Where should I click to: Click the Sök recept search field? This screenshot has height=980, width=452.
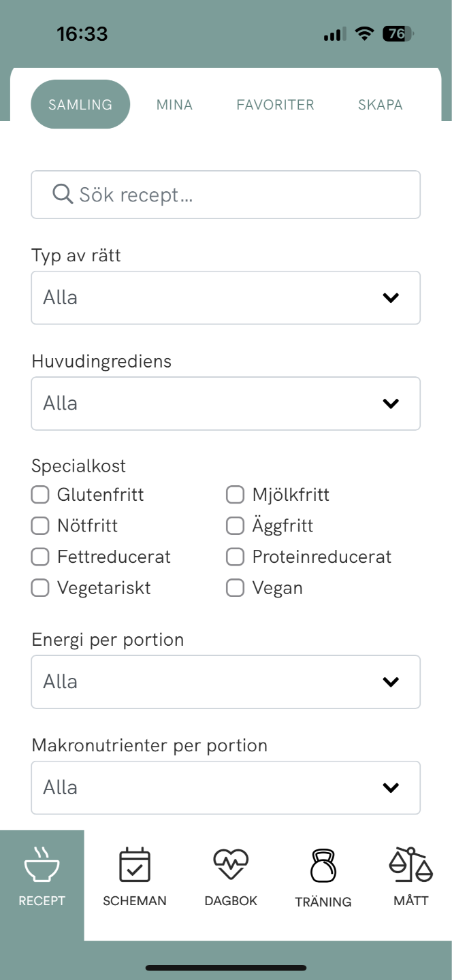point(238,195)
